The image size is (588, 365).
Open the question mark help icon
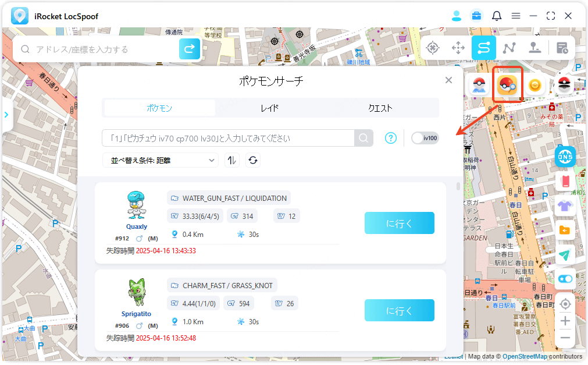coord(391,138)
